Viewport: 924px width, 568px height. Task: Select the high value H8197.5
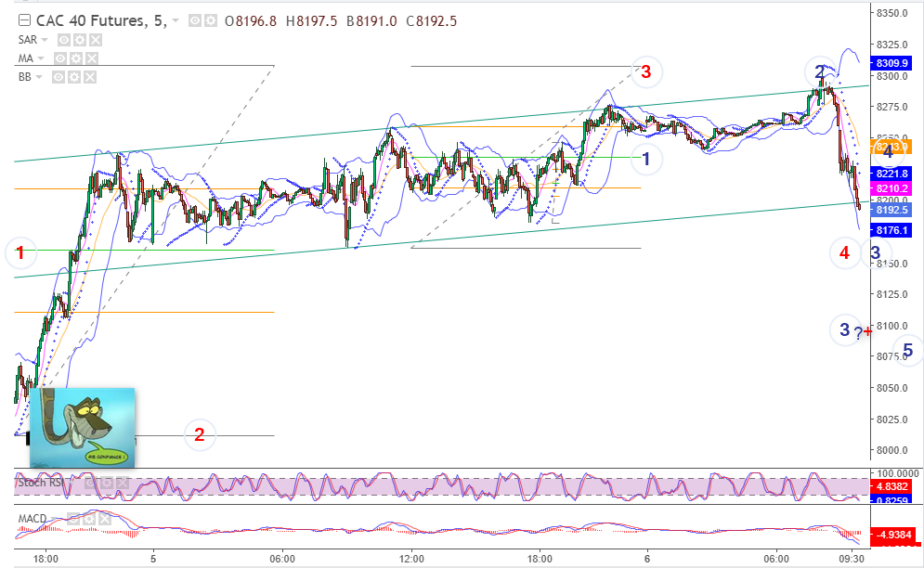tap(312, 21)
